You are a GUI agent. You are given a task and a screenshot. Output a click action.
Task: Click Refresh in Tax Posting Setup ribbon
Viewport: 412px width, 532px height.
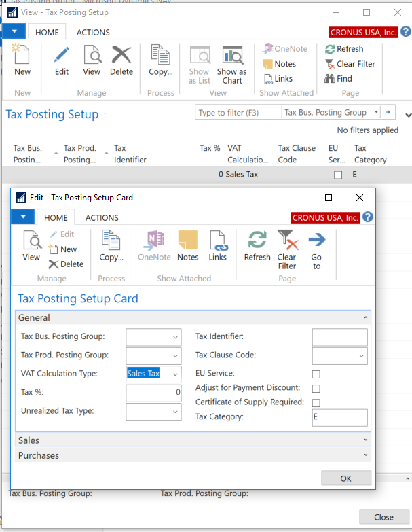tap(344, 49)
